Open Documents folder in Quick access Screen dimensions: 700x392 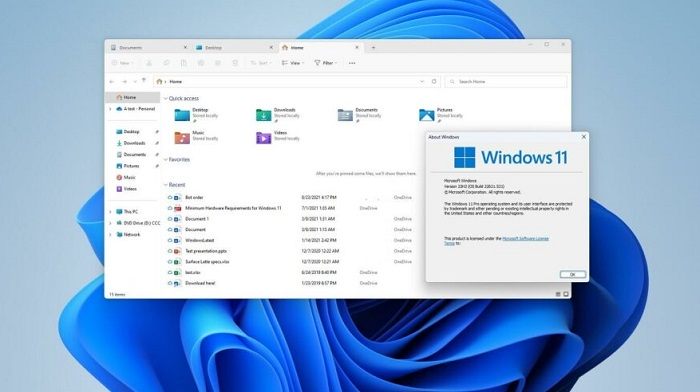coord(359,115)
